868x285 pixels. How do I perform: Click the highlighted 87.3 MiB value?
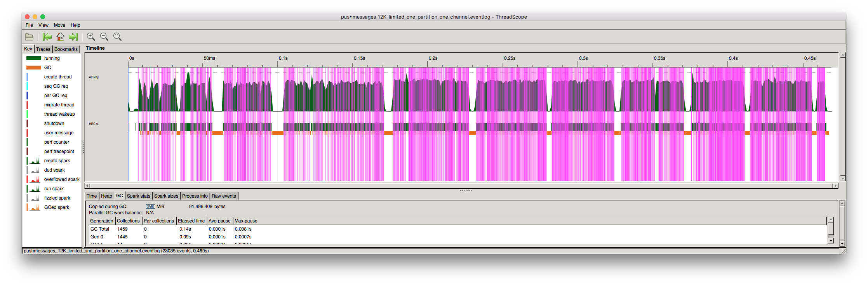[155, 207]
